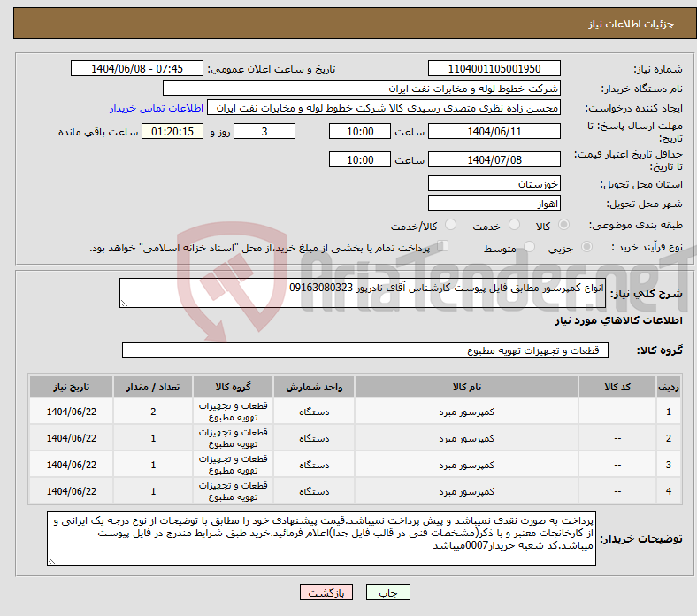This screenshot has height=616, width=697.
Task: Click the اطلاعات کالاهای مورد نیاز section heading
Action: click(x=618, y=320)
